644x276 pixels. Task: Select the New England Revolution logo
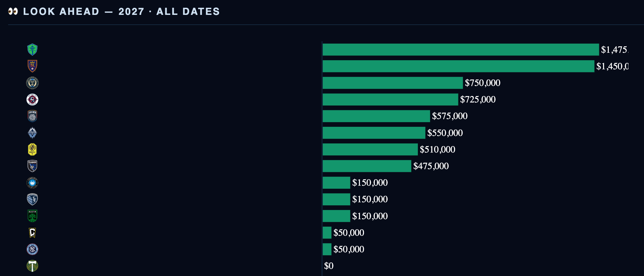[x=32, y=99]
